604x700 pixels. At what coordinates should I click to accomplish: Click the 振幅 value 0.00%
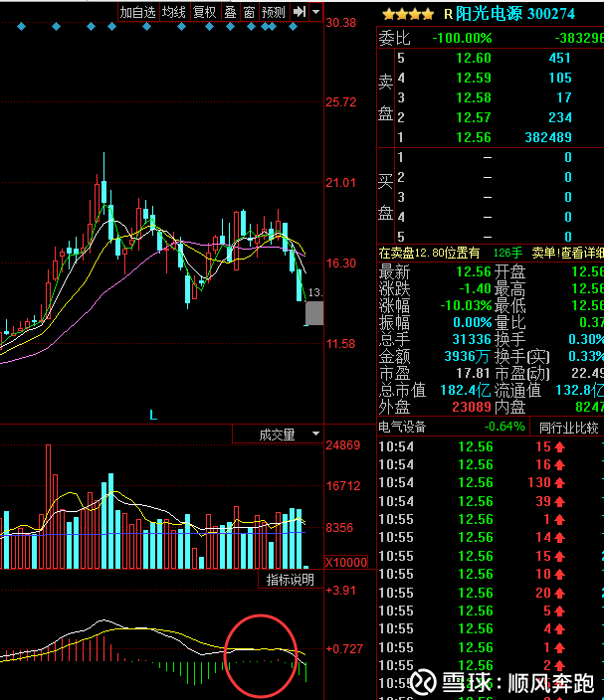coord(473,323)
